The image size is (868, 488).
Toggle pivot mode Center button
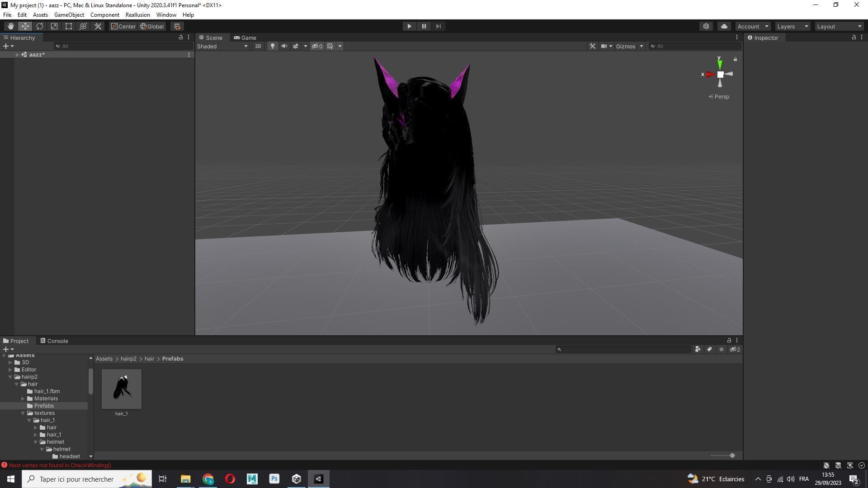123,26
